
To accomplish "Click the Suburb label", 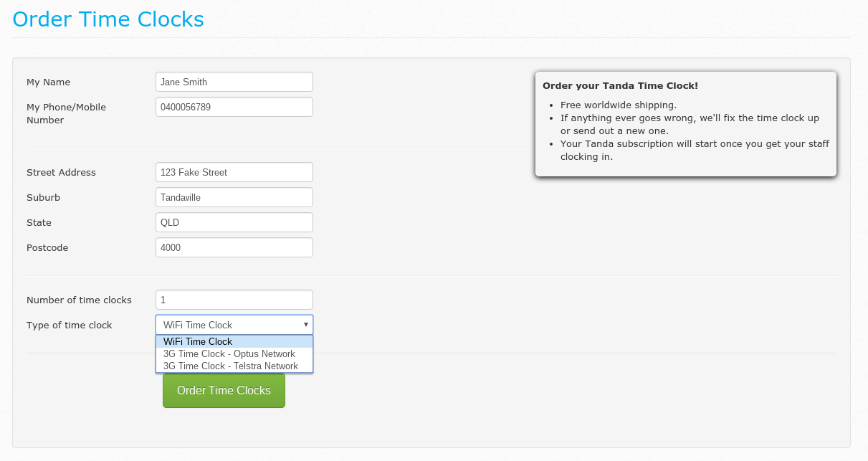I will [x=43, y=197].
